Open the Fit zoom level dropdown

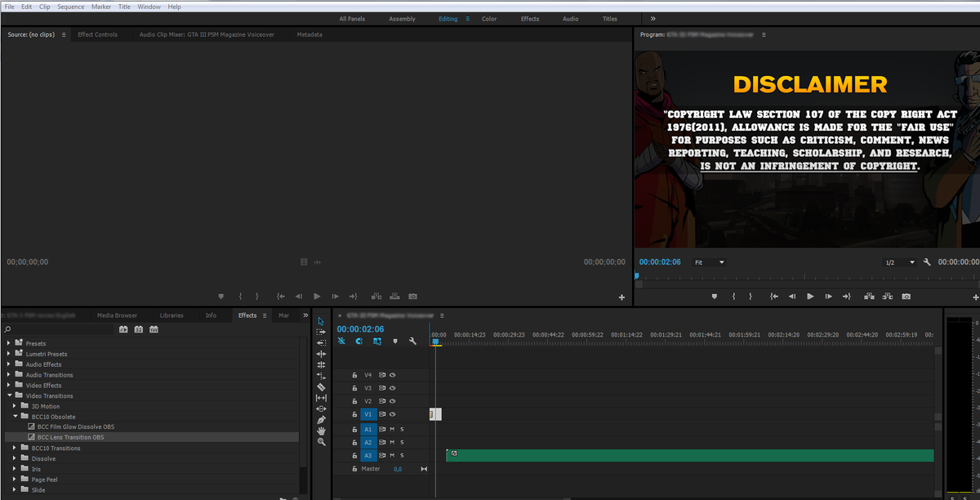(x=709, y=262)
